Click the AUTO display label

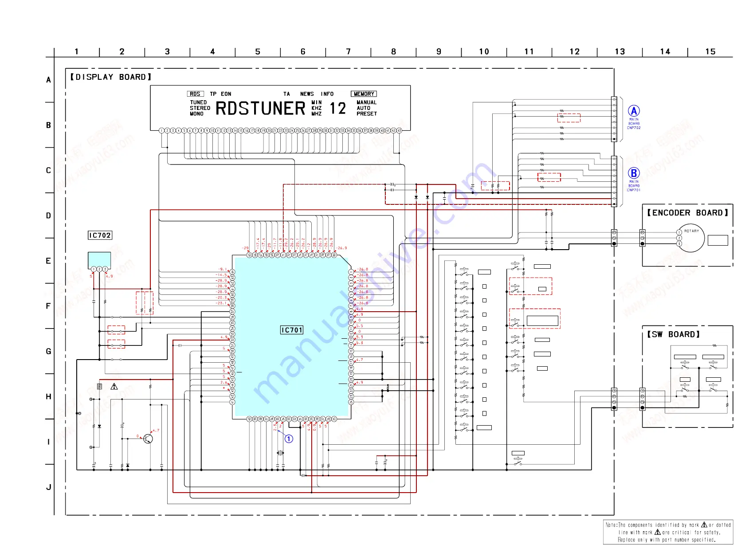point(364,108)
